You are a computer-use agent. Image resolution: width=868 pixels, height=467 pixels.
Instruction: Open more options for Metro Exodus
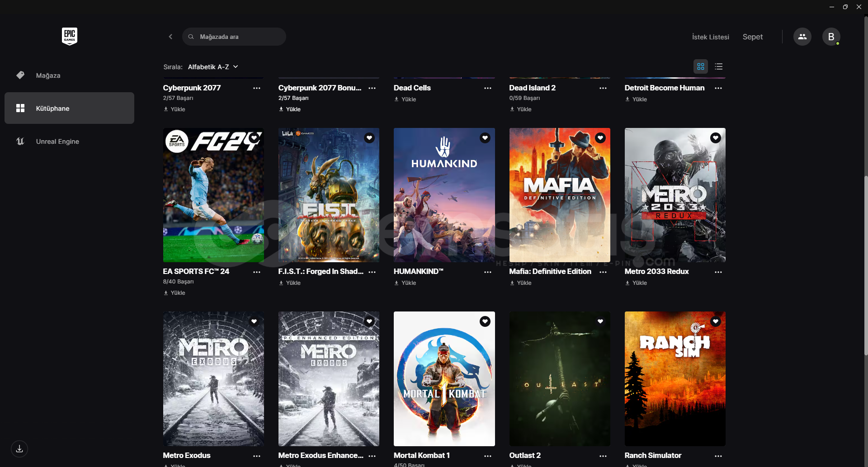(257, 456)
